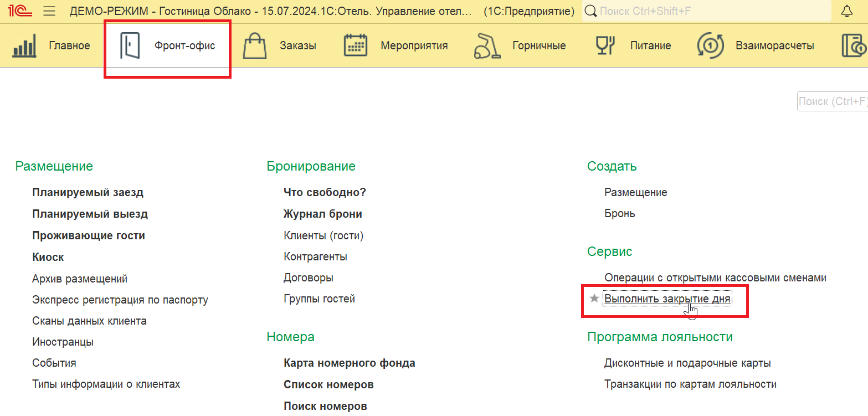This screenshot has height=416, width=868.
Task: Switch to the Горничные section
Action: pyautogui.click(x=539, y=46)
